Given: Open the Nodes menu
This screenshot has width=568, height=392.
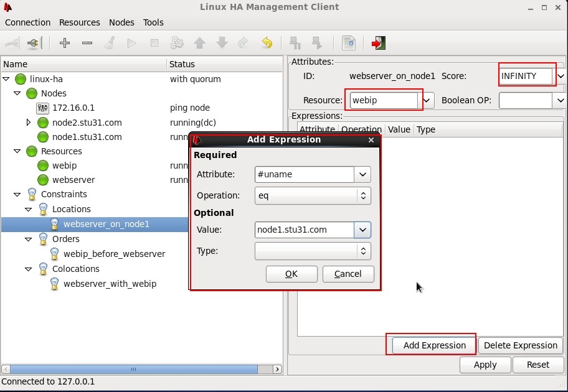Looking at the screenshot, I should coord(121,22).
